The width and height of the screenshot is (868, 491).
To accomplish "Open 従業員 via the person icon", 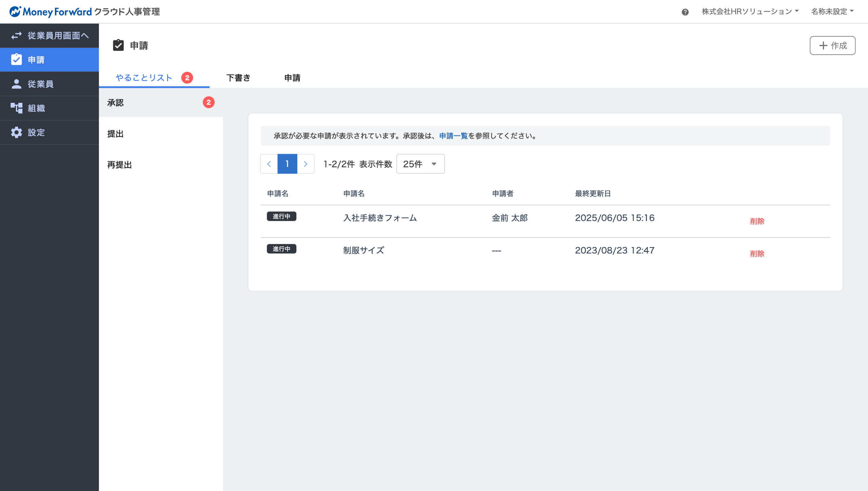I will pyautogui.click(x=16, y=84).
